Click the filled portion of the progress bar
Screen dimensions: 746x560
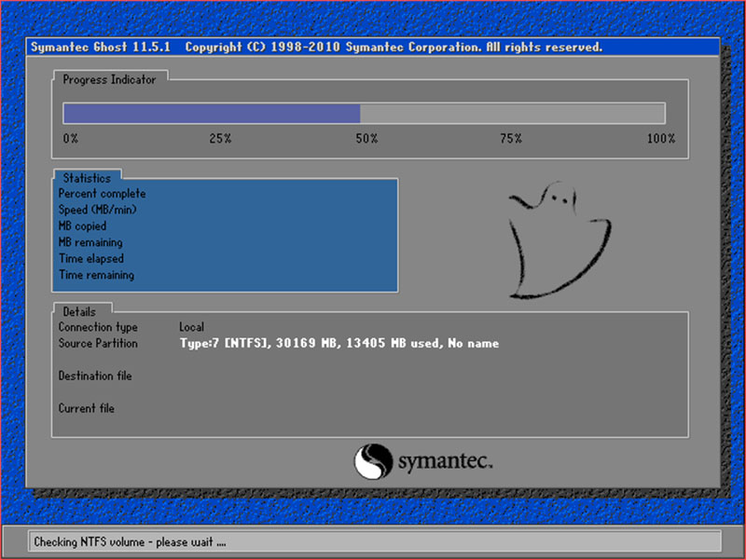tap(212, 114)
